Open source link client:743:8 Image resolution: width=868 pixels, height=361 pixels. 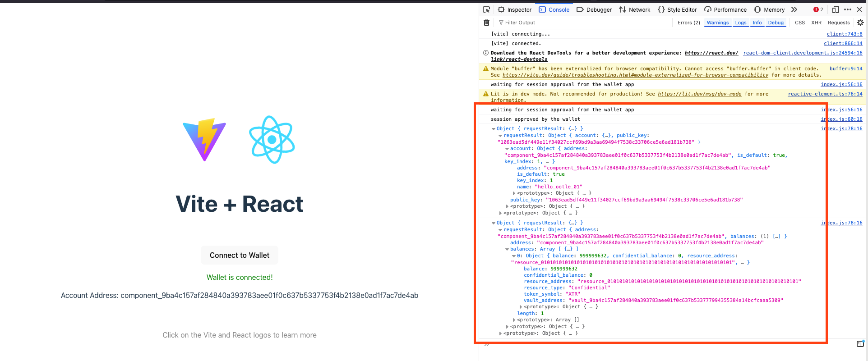pos(845,34)
